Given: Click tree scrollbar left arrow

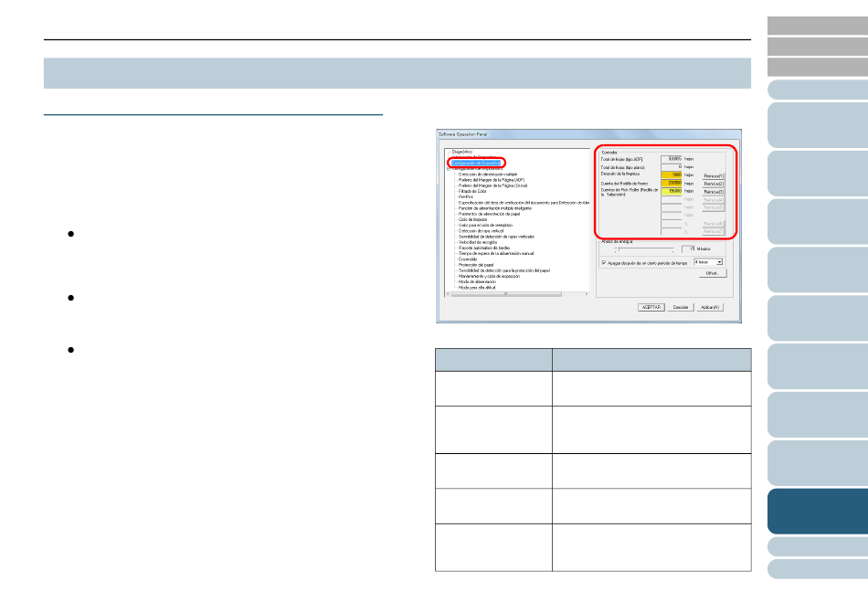Looking at the screenshot, I should point(448,294).
